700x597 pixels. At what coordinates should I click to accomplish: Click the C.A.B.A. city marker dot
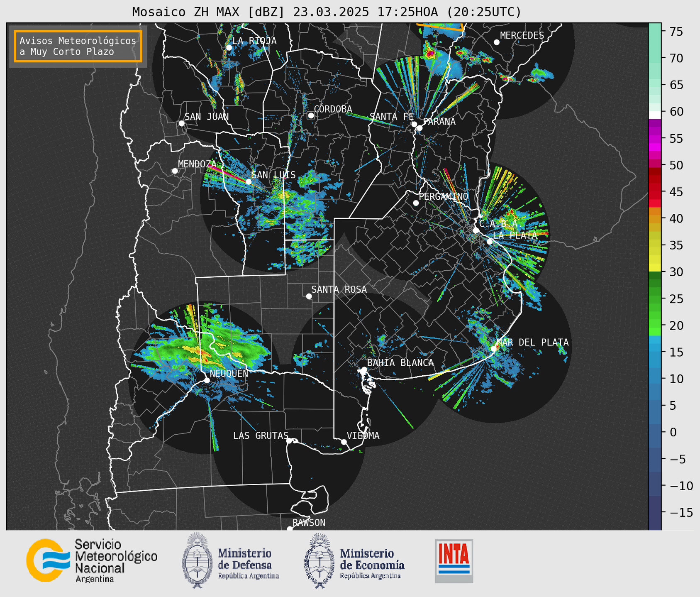[476, 230]
